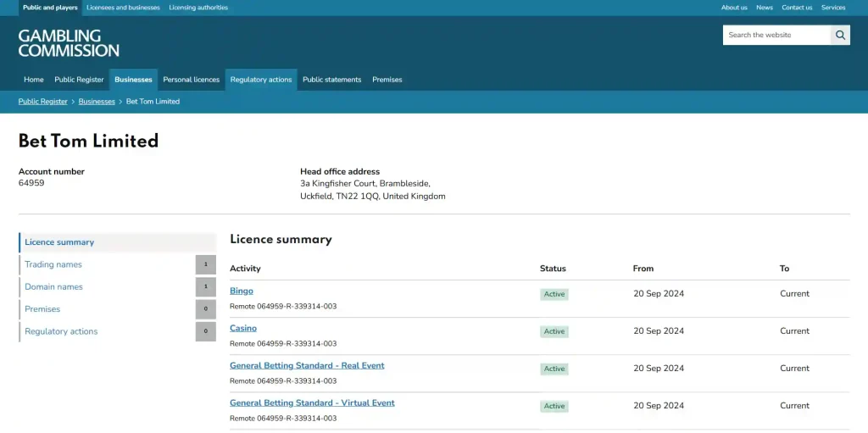Click Bet Tom Limited breadcrumb text
This screenshot has height=433, width=868.
(x=153, y=102)
